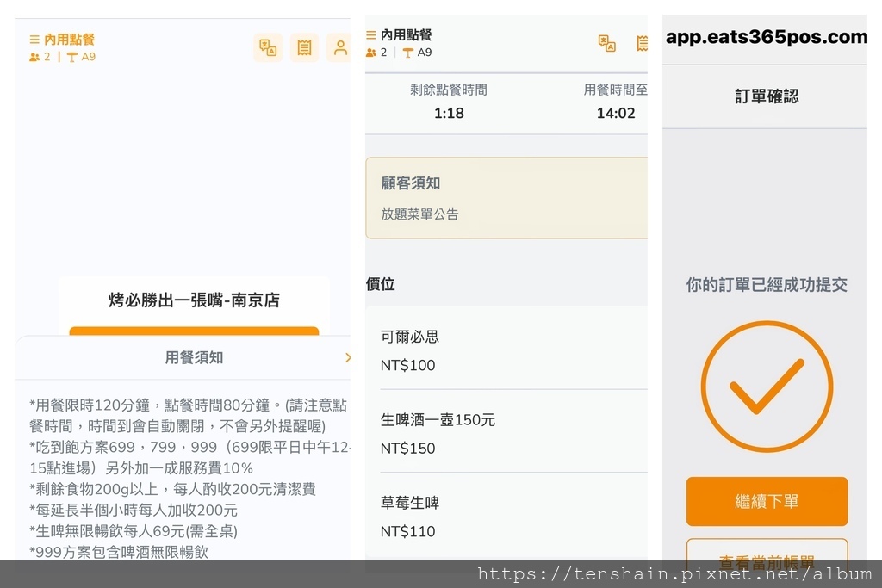This screenshot has width=882, height=588.
Task: Click the 繼續下單 button
Action: (767, 501)
